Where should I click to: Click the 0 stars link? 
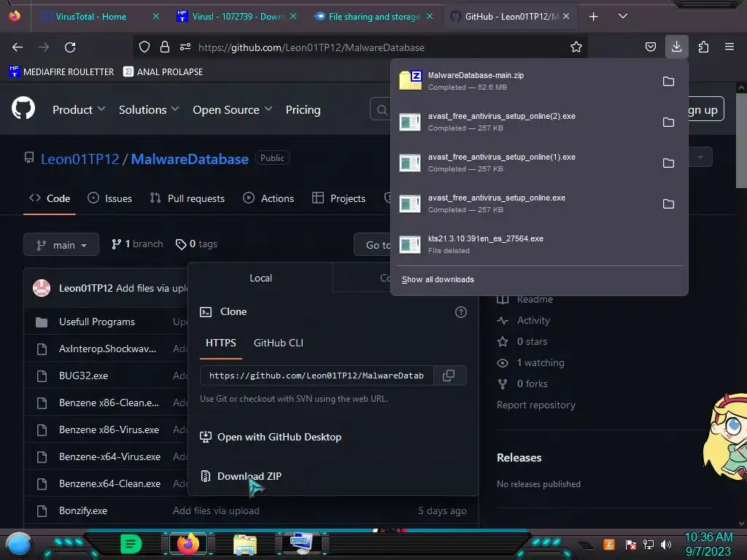[x=522, y=341]
